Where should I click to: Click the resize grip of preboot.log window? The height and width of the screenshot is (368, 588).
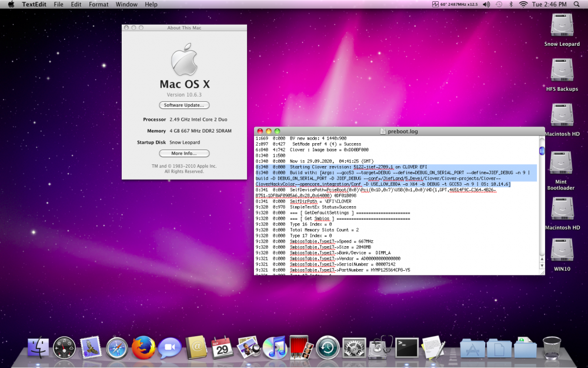coord(542,272)
